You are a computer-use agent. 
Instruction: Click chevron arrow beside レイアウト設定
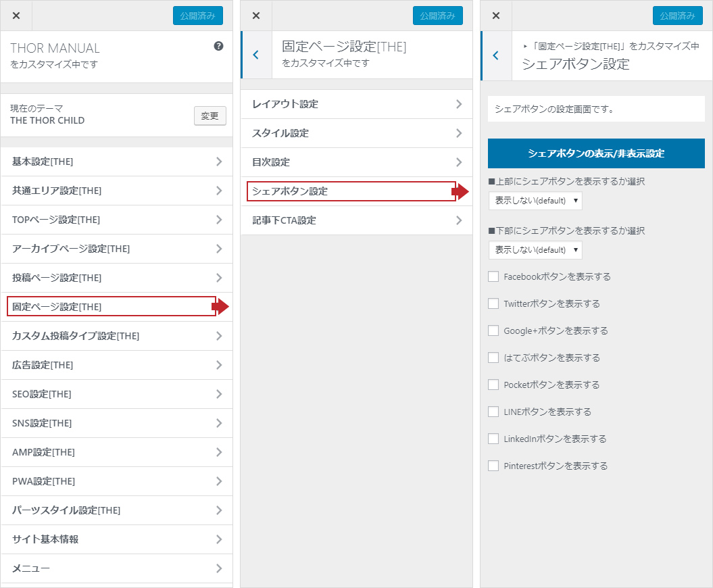click(459, 104)
